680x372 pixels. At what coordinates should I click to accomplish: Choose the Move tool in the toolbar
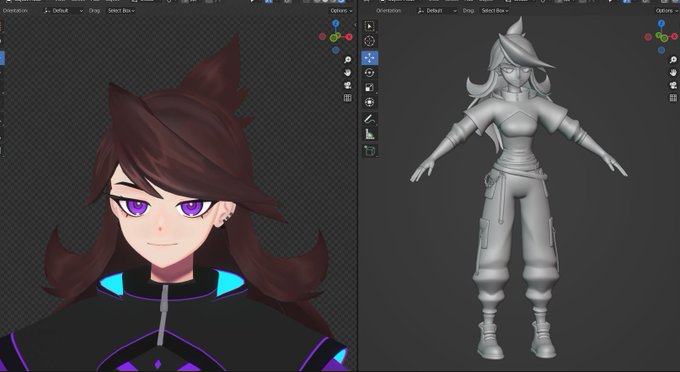coord(369,58)
